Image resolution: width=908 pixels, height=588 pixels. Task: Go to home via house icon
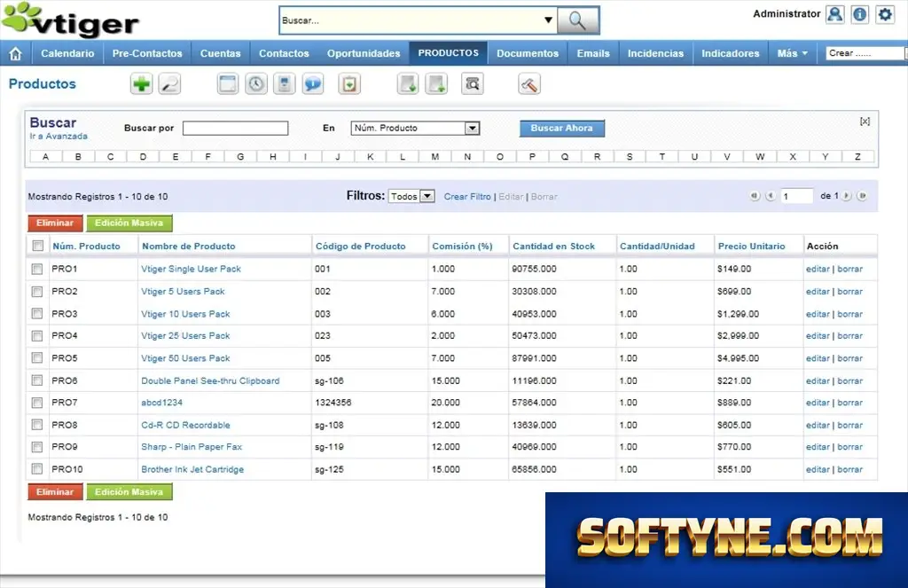(16, 54)
